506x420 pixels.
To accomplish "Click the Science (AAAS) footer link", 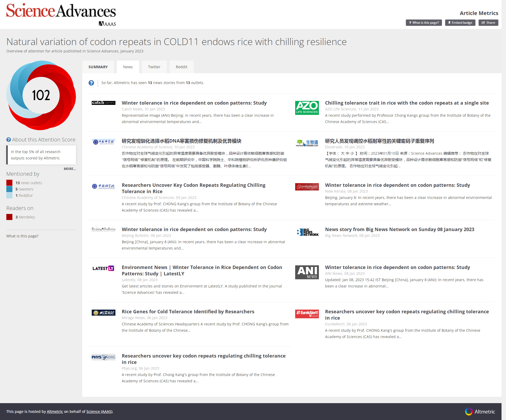I will tap(99, 412).
